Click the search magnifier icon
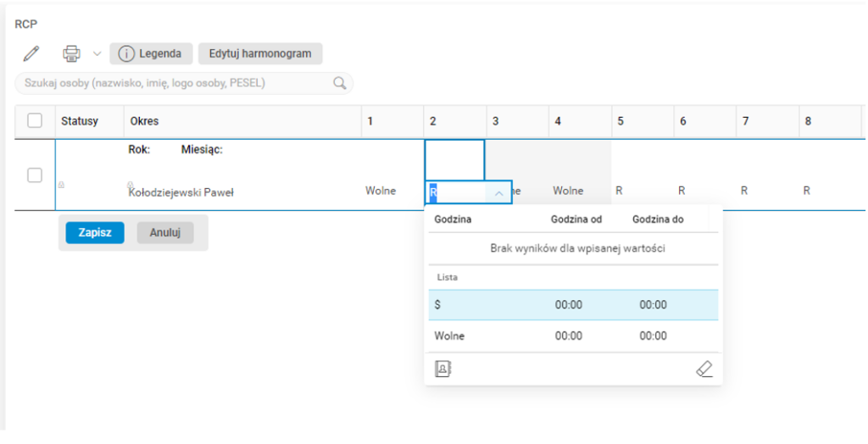This screenshot has width=868, height=444. pos(340,83)
